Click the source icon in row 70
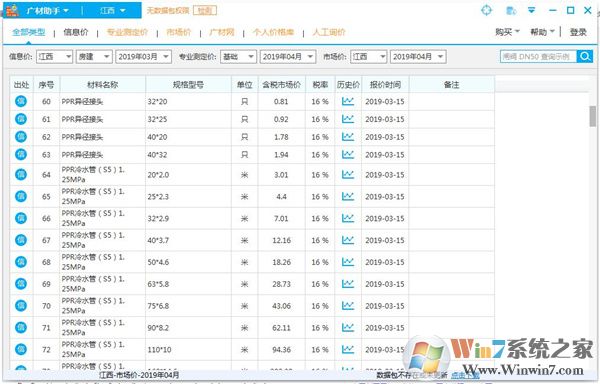Viewport: 600px width, 384px height. 21,305
